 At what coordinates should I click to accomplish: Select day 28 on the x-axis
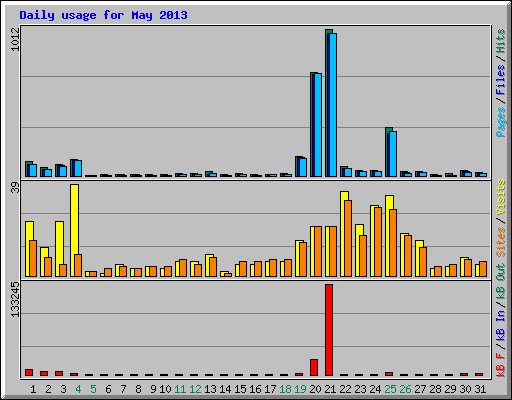coord(435,389)
